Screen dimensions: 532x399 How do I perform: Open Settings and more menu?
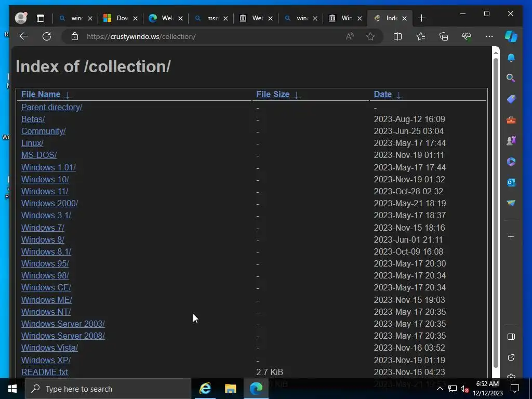point(489,36)
